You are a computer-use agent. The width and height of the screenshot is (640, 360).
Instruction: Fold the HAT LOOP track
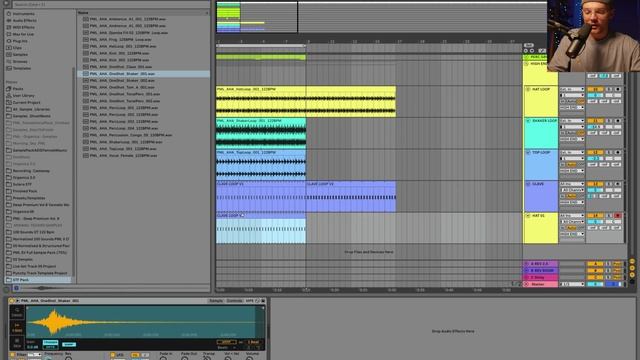coord(528,89)
